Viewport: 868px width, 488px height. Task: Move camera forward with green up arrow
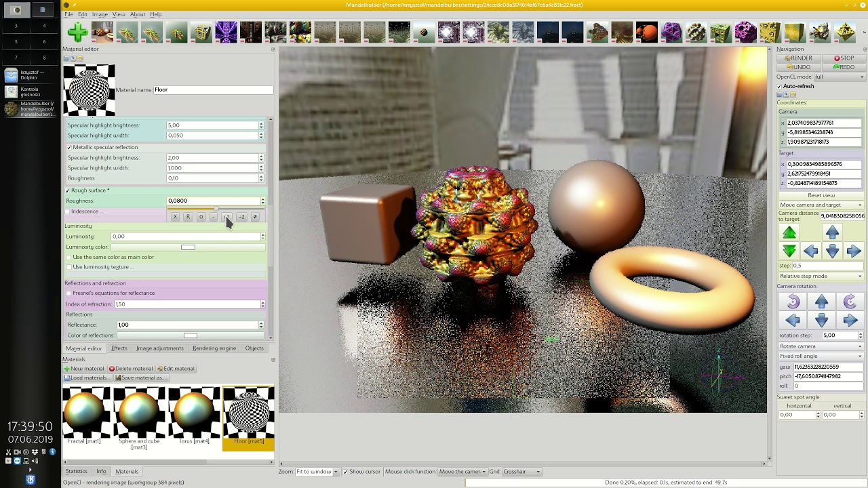coord(789,233)
